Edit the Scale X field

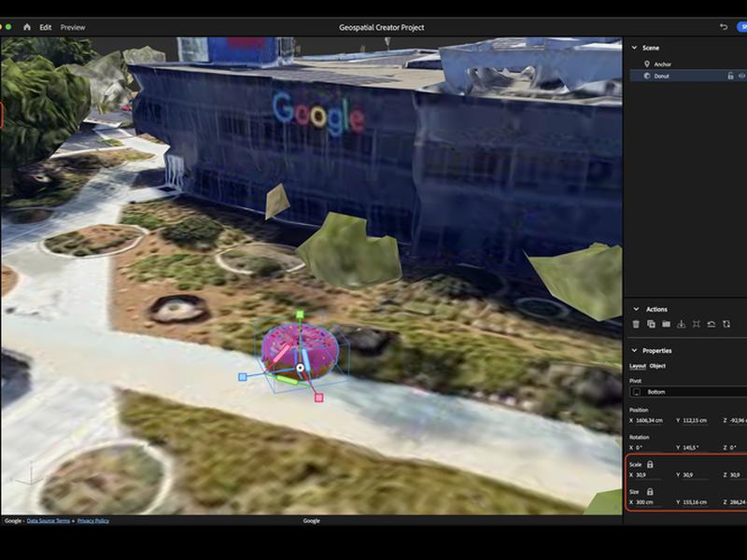click(648, 475)
